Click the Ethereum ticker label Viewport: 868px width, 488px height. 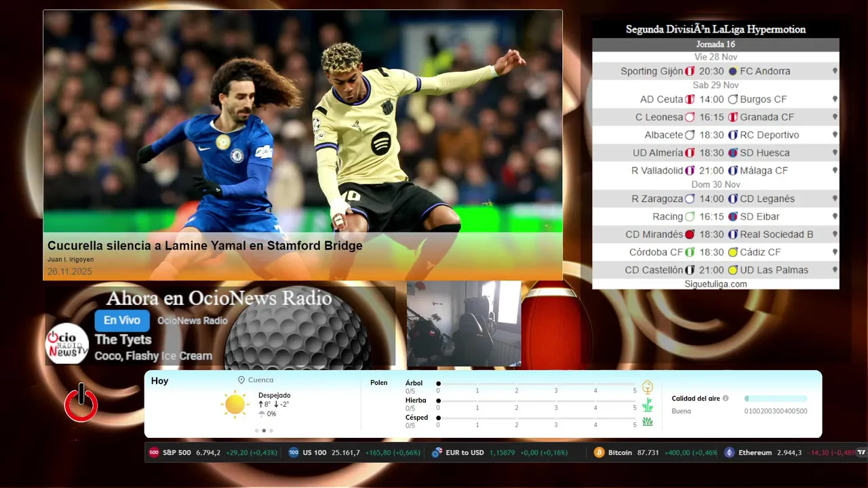755,452
